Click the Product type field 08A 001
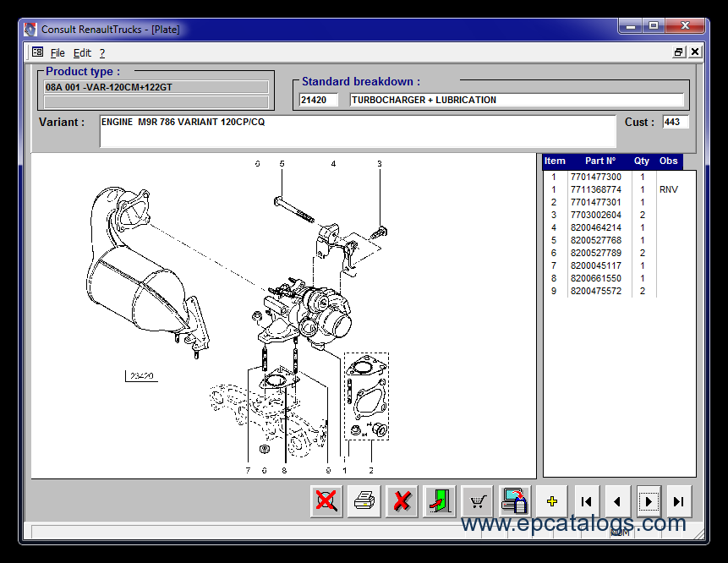The image size is (728, 563). [x=156, y=87]
